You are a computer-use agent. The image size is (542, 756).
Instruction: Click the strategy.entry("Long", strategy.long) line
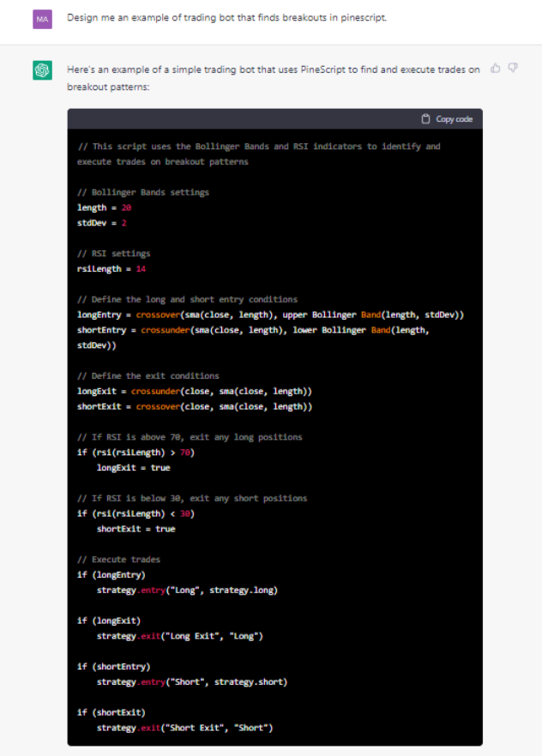tap(187, 590)
